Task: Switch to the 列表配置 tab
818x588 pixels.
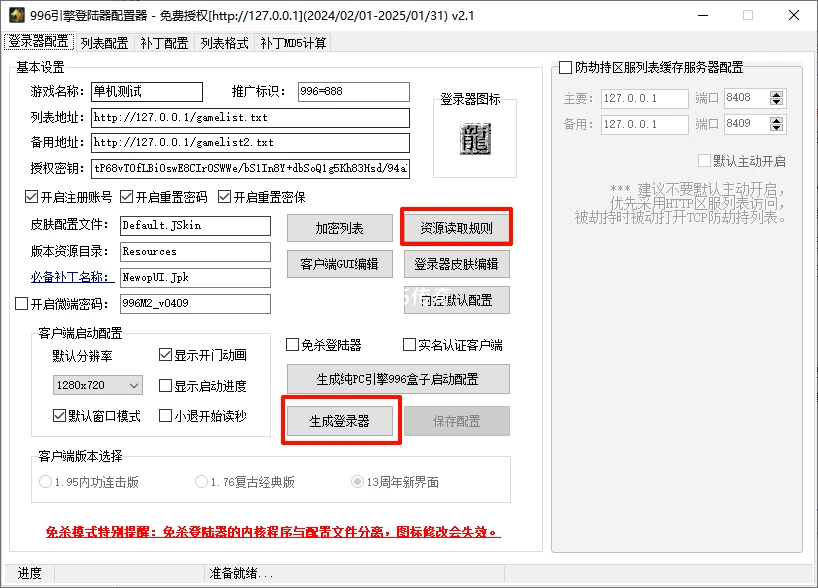Action: (x=103, y=43)
